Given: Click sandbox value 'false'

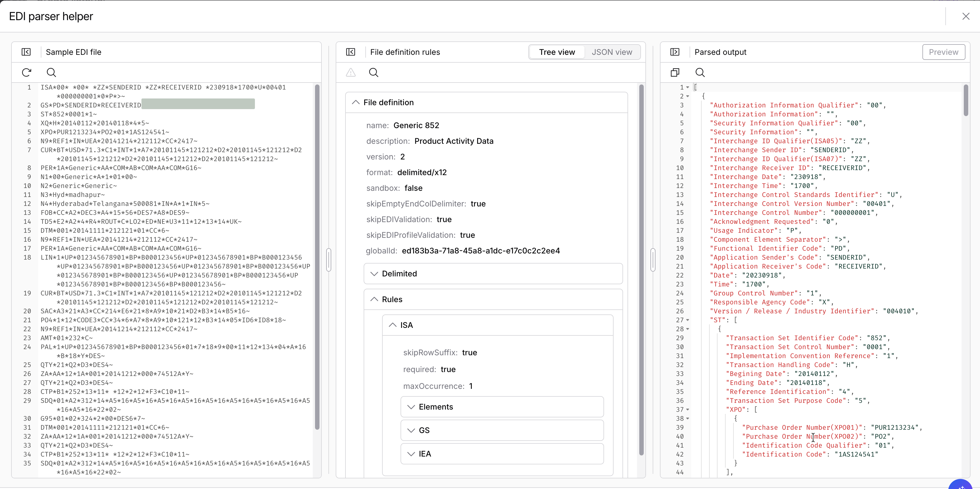Looking at the screenshot, I should coord(413,188).
